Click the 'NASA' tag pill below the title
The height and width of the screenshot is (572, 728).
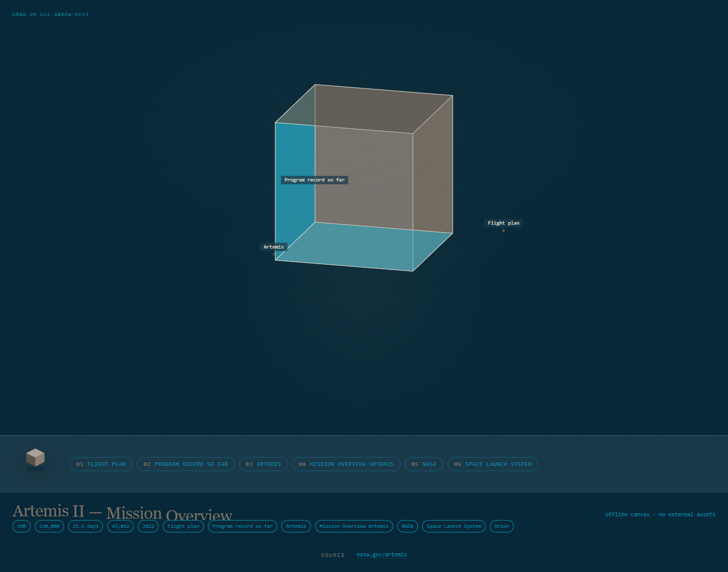click(x=408, y=526)
